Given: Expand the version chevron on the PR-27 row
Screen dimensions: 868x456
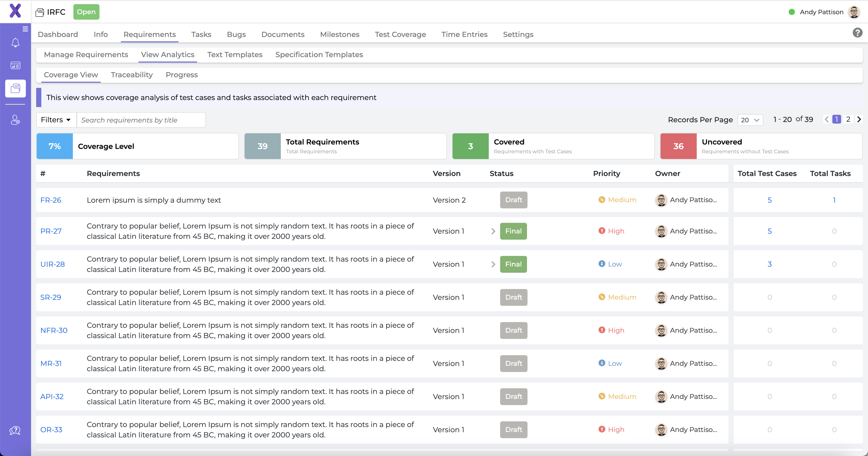Looking at the screenshot, I should click(493, 231).
